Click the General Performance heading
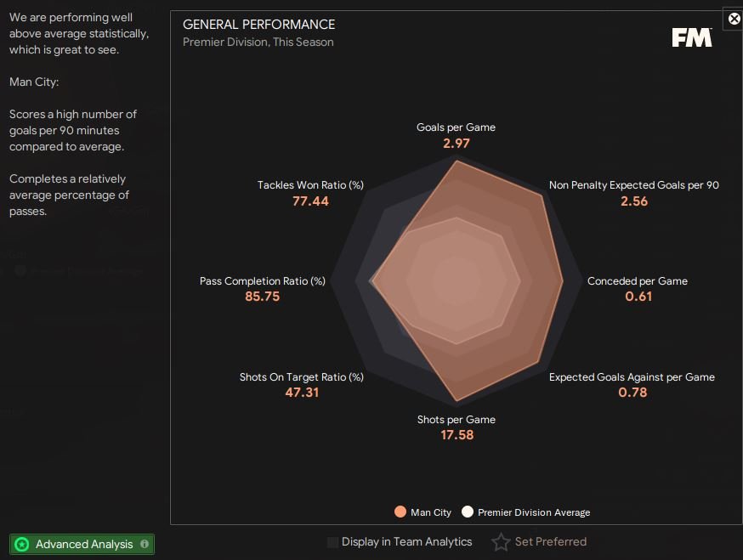743x560 pixels. 258,25
